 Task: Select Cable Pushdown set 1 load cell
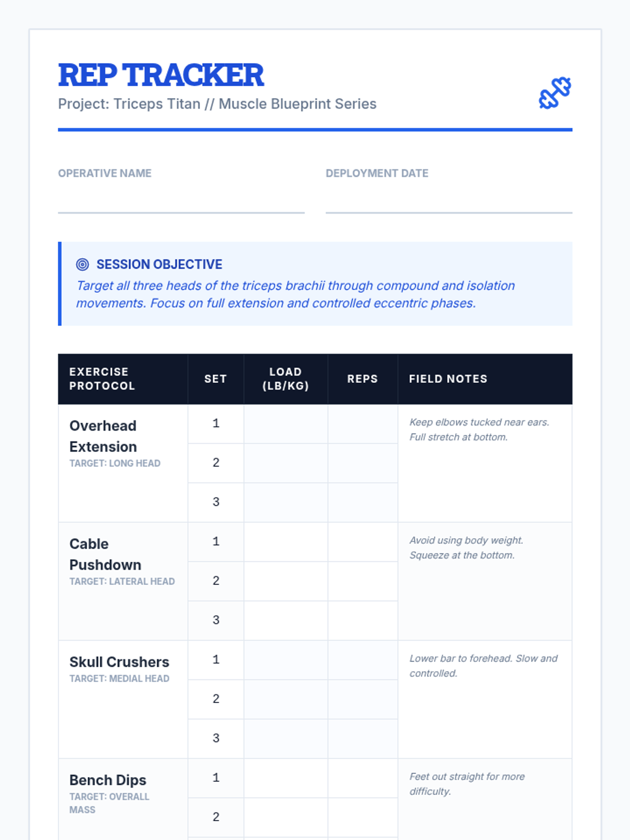[286, 542]
